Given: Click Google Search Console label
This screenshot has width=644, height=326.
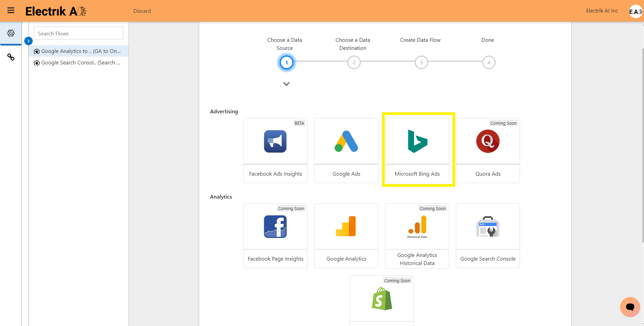Looking at the screenshot, I should coord(488,259).
